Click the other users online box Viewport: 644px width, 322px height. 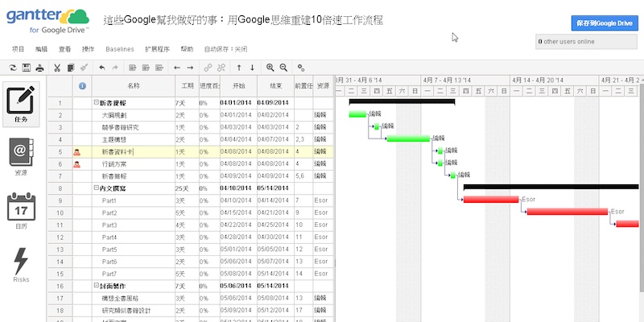(x=587, y=42)
